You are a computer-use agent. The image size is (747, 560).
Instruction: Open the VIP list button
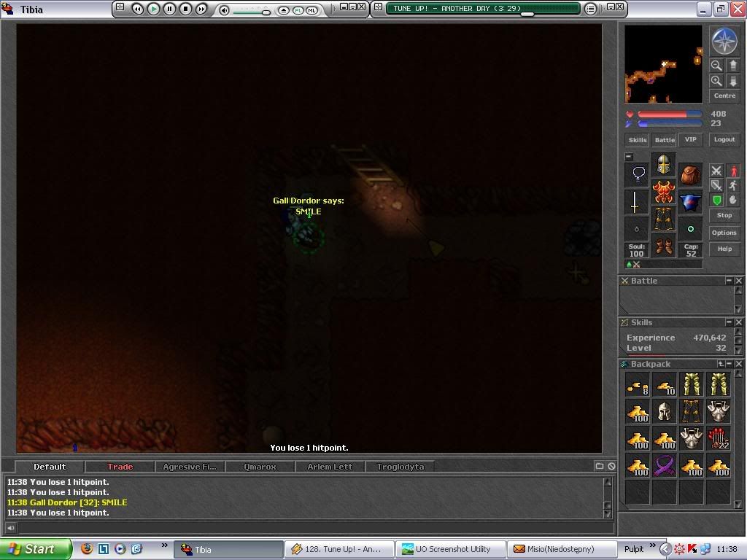point(690,139)
